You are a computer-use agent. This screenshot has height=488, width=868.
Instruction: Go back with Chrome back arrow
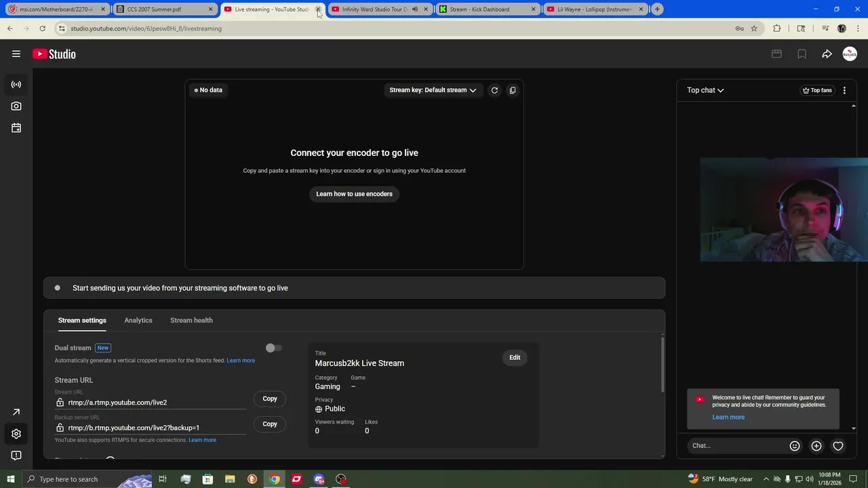(9, 28)
